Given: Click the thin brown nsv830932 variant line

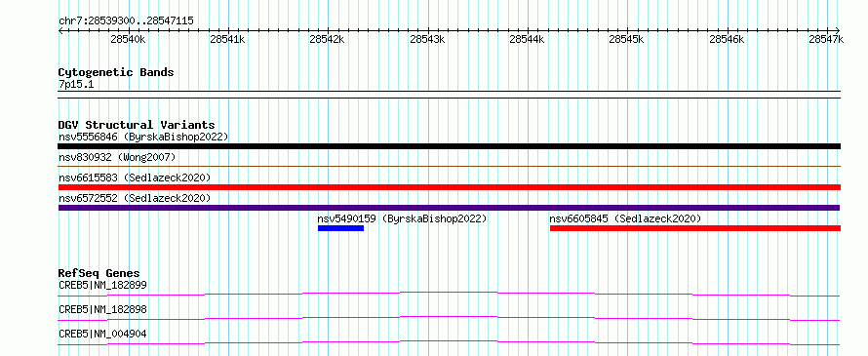Looking at the screenshot, I should tap(449, 166).
